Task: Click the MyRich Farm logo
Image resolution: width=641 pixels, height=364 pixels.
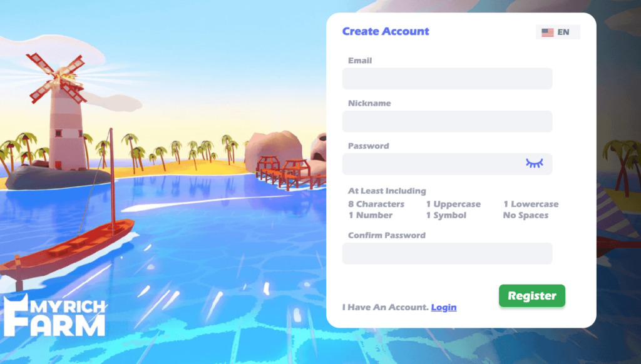Action: pos(54,315)
